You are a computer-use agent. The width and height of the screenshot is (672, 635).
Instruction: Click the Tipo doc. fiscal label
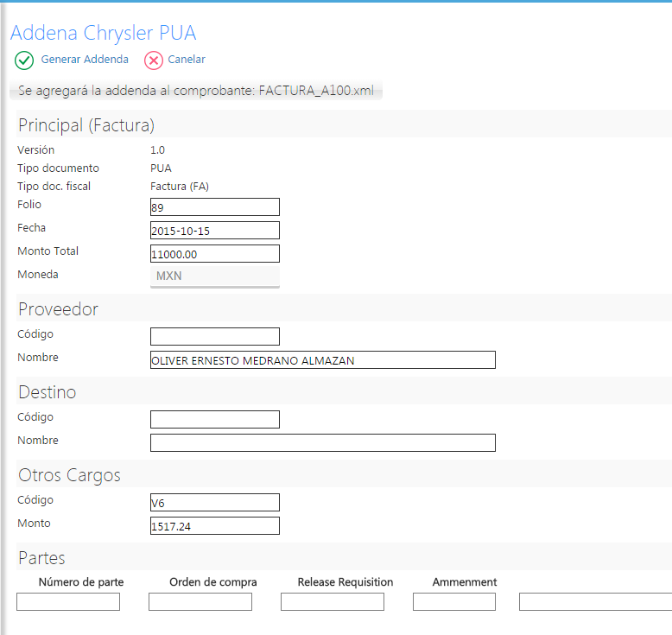pyautogui.click(x=54, y=187)
